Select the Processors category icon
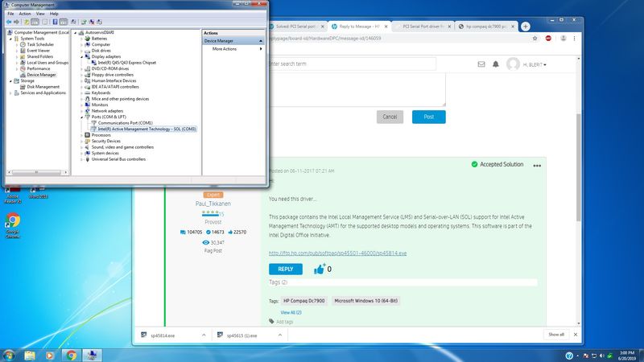Image resolution: width=644 pixels, height=362 pixels. point(88,135)
